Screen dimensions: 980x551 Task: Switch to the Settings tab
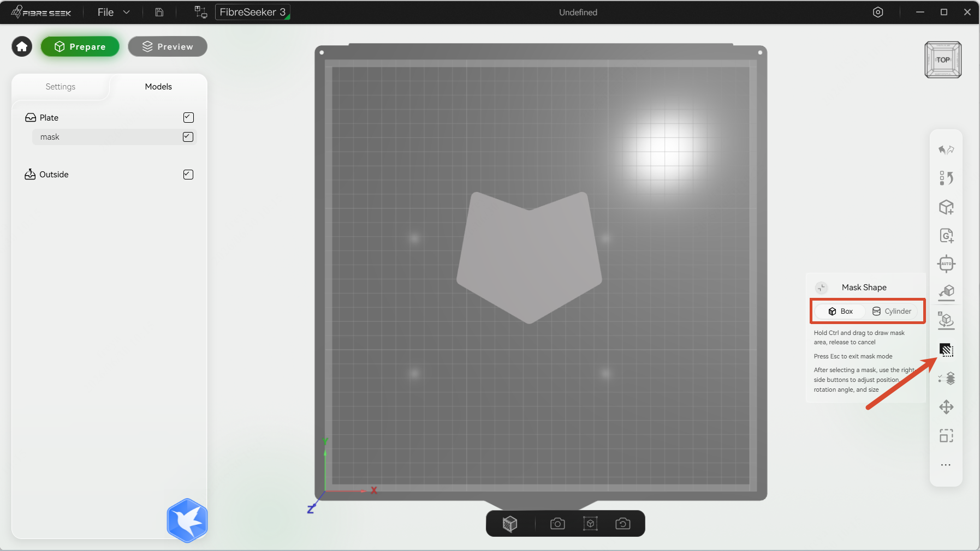tap(61, 87)
